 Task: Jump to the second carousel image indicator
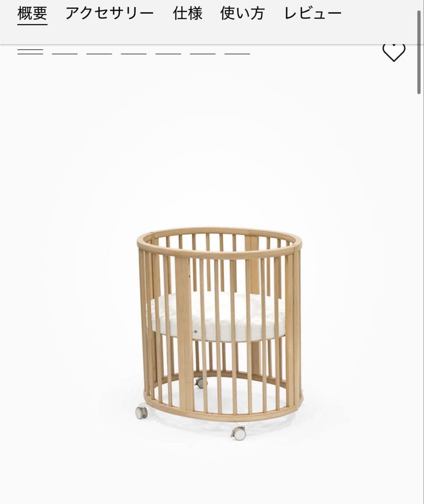[x=64, y=53]
